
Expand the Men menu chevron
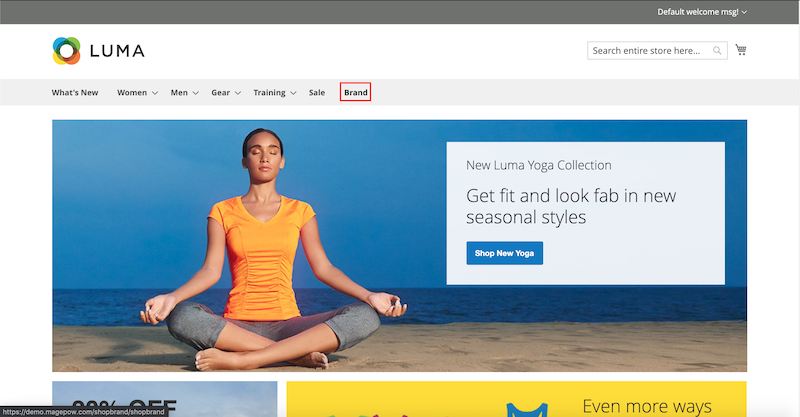pyautogui.click(x=196, y=93)
